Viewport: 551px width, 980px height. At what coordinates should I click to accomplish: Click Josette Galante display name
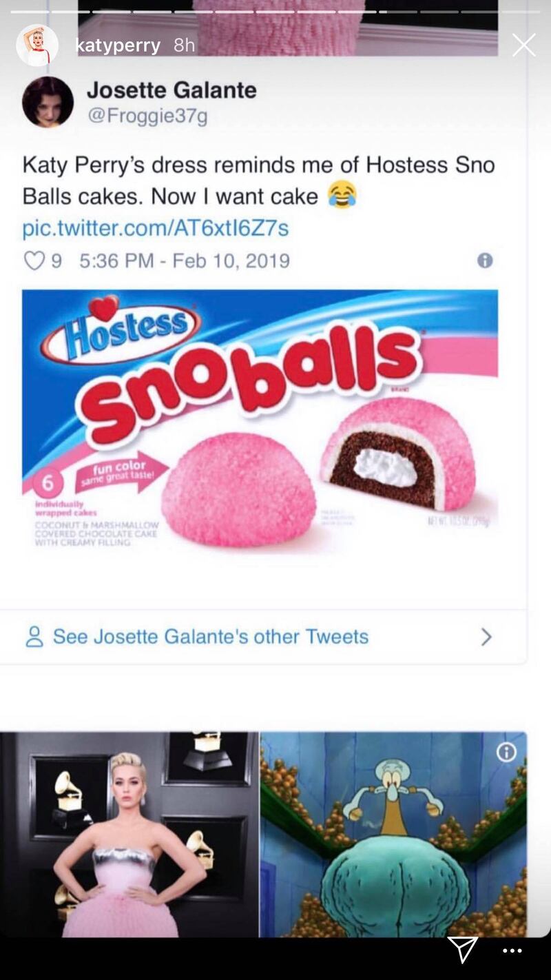point(171,90)
